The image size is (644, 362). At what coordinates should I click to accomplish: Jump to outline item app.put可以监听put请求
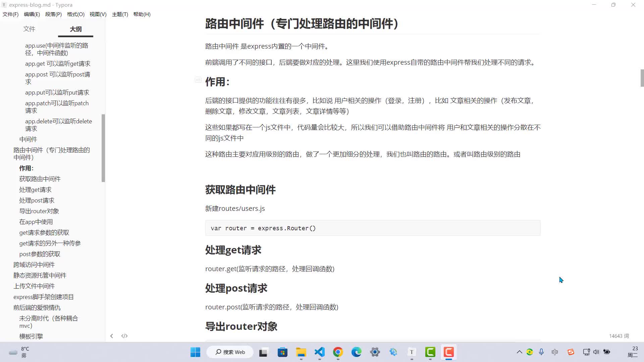click(x=57, y=92)
